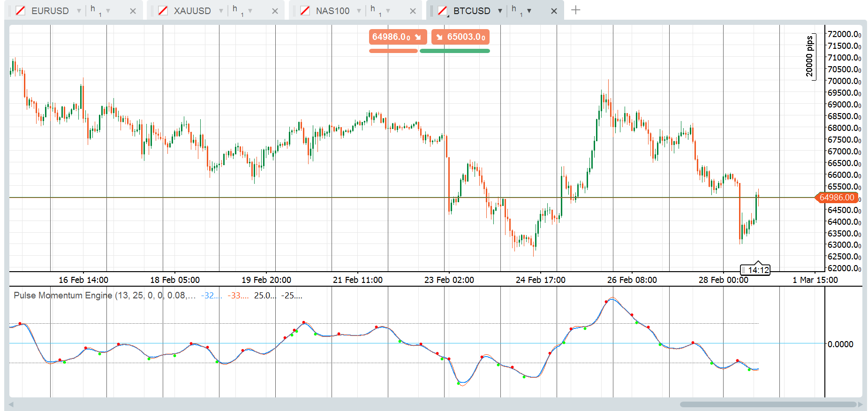Expand the BTCUSD symbol dropdown
The width and height of the screenshot is (868, 411).
click(500, 11)
